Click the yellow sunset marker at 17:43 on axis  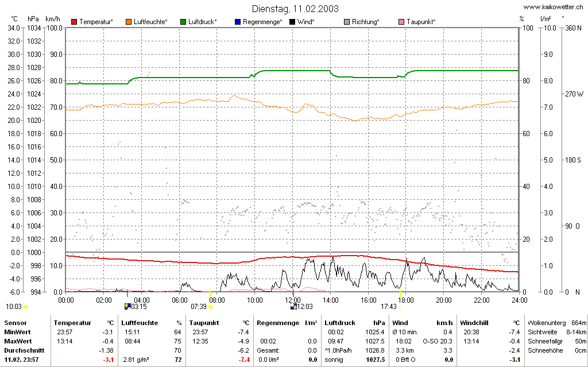pos(400,293)
